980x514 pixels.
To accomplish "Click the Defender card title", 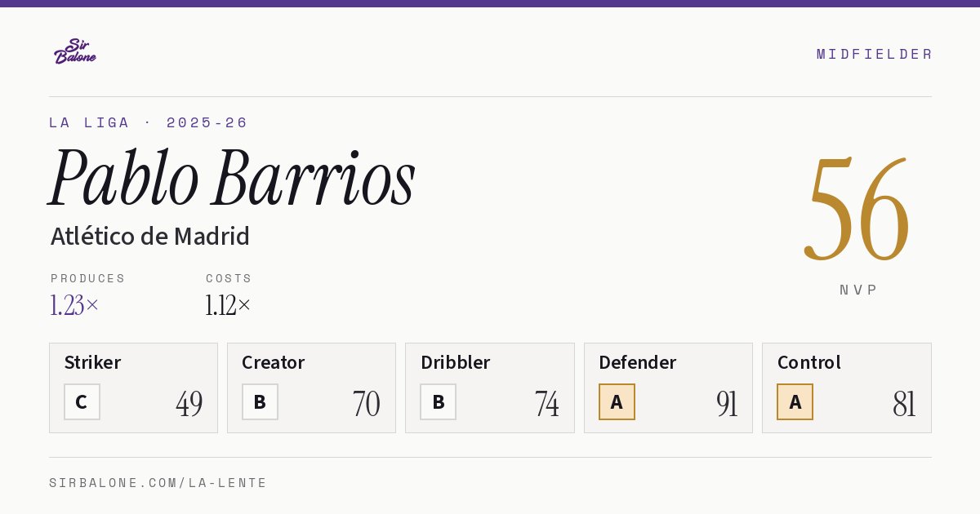I will point(637,362).
